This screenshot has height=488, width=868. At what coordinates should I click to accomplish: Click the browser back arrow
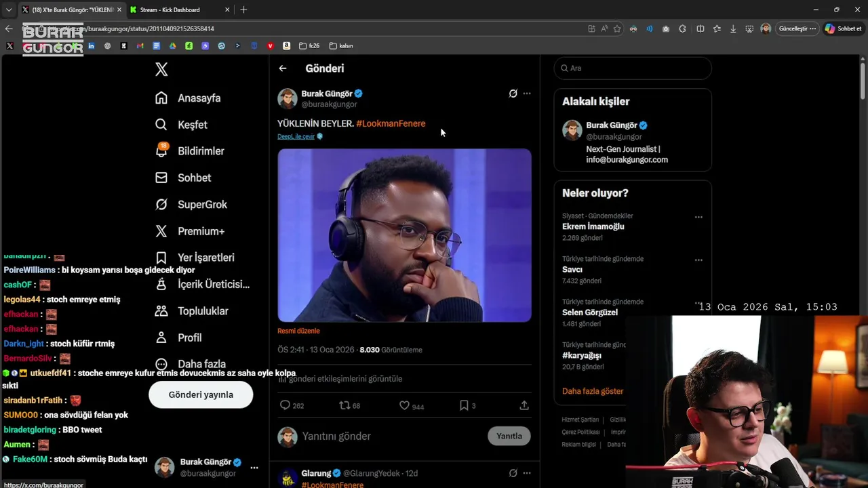coord(9,28)
